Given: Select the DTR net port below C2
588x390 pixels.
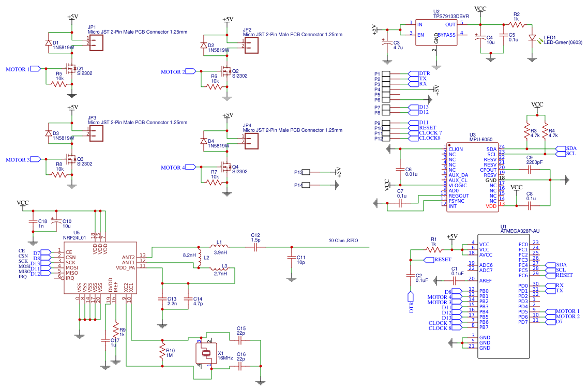Looking at the screenshot, I should point(411,296).
